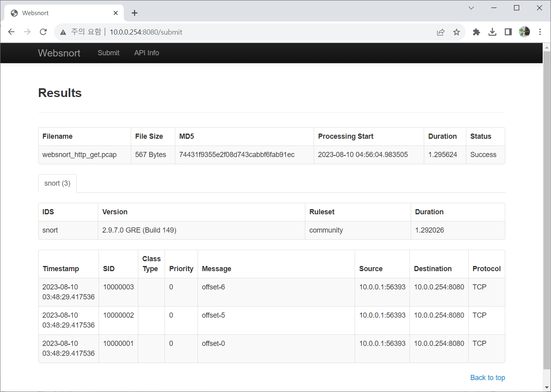Image resolution: width=551 pixels, height=392 pixels.
Task: Reload the current page
Action: [x=43, y=32]
